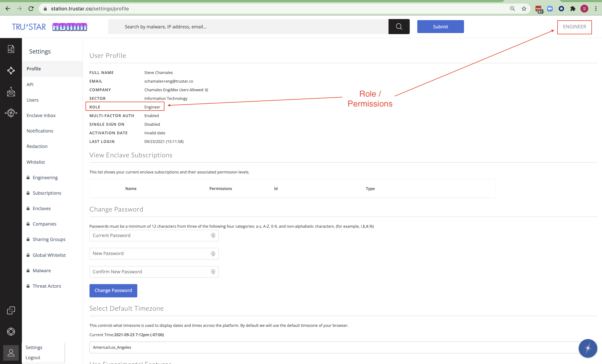602x364 pixels.
Task: Reload the page with the refresh icon
Action: pyautogui.click(x=31, y=9)
